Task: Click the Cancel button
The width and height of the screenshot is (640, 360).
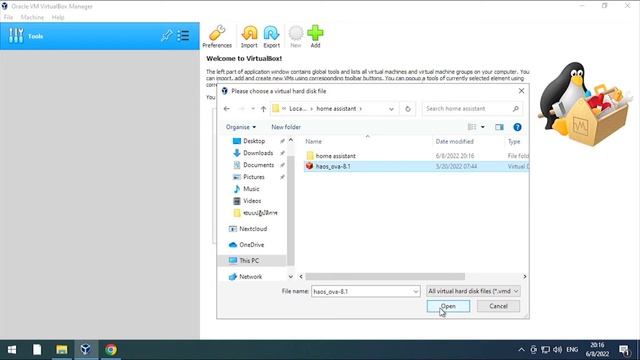Action: pos(498,306)
